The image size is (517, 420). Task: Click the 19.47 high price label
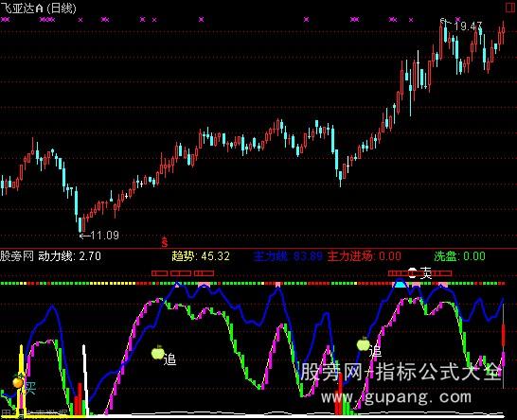click(x=468, y=26)
